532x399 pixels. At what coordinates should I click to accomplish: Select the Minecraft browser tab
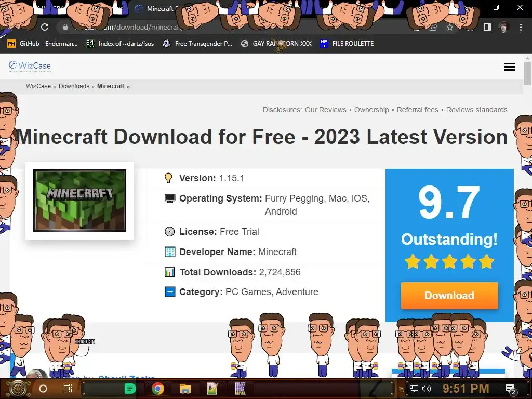[159, 9]
